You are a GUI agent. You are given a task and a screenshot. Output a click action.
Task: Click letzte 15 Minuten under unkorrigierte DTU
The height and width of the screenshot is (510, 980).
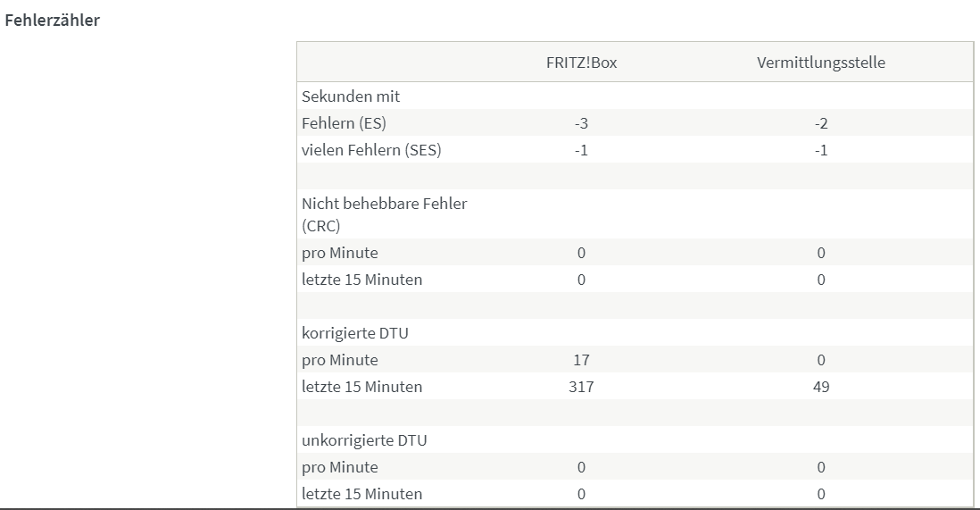[361, 494]
